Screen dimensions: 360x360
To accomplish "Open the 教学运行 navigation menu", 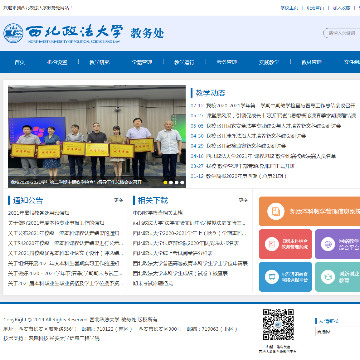I will click(184, 62).
